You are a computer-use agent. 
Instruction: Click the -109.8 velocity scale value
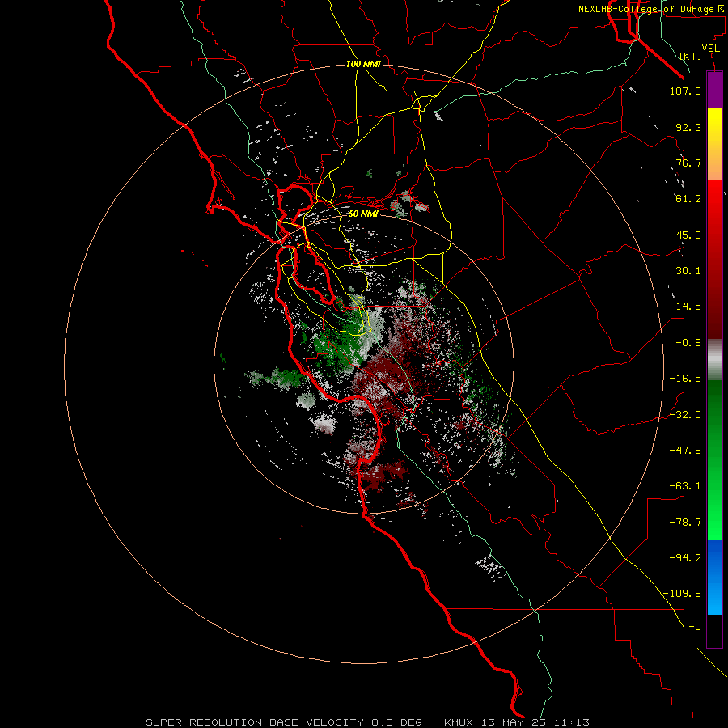[x=682, y=594]
